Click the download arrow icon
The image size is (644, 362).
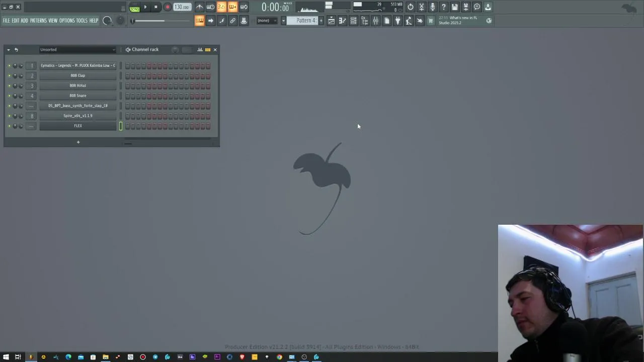click(x=488, y=7)
